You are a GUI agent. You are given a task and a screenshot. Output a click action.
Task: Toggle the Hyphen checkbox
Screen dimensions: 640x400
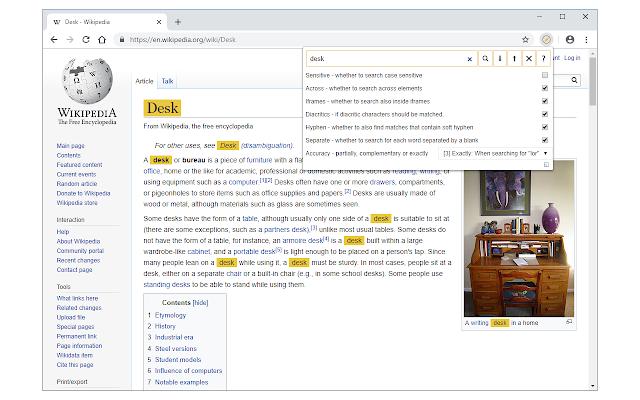tap(544, 127)
